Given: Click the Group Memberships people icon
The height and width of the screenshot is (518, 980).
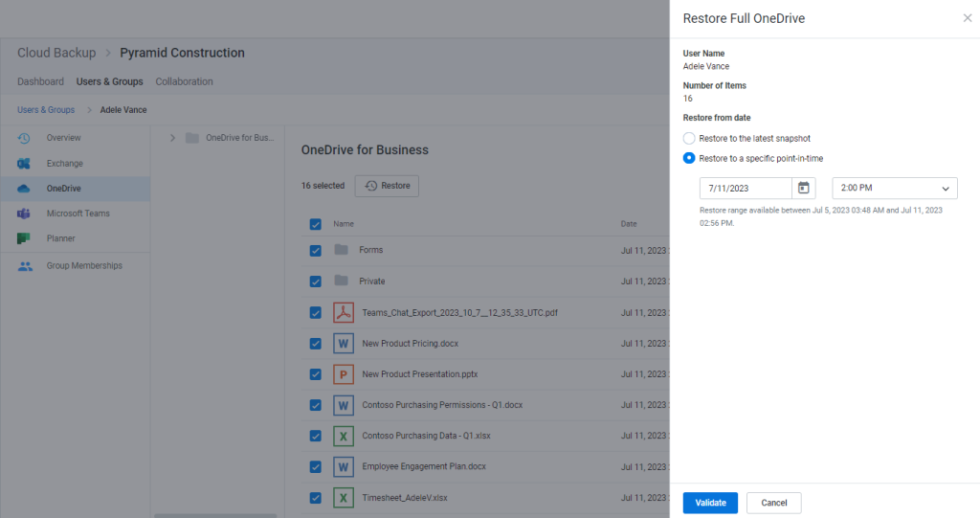Looking at the screenshot, I should [x=25, y=266].
